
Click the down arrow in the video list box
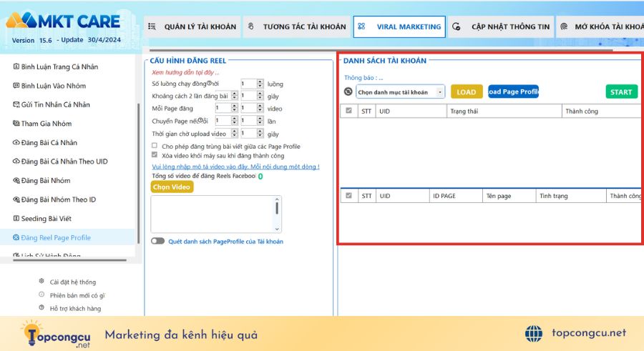point(277,229)
